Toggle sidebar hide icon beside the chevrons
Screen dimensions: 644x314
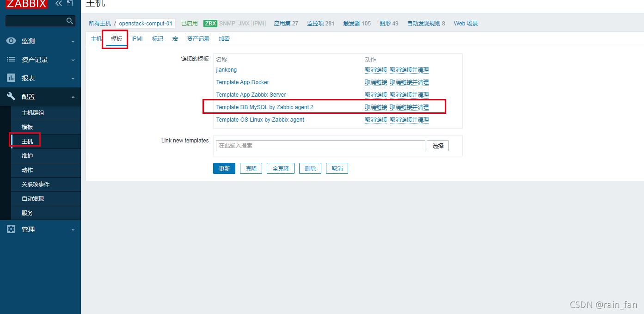point(70,3)
